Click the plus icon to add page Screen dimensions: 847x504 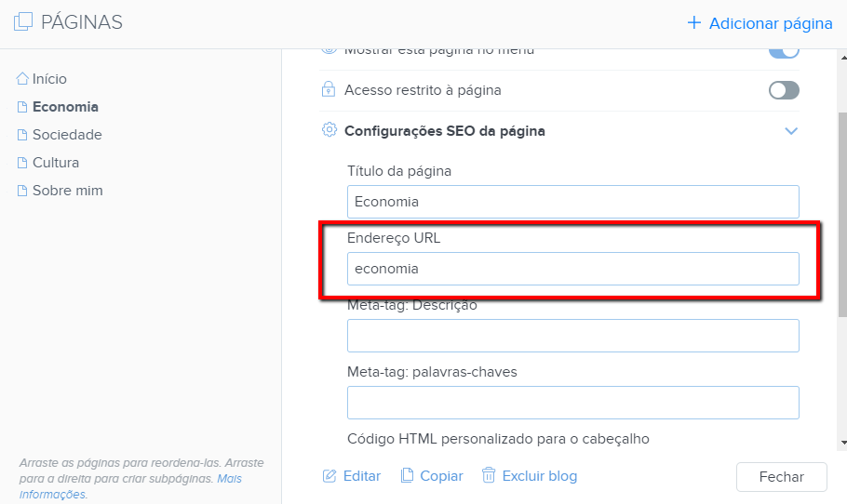[x=693, y=22]
